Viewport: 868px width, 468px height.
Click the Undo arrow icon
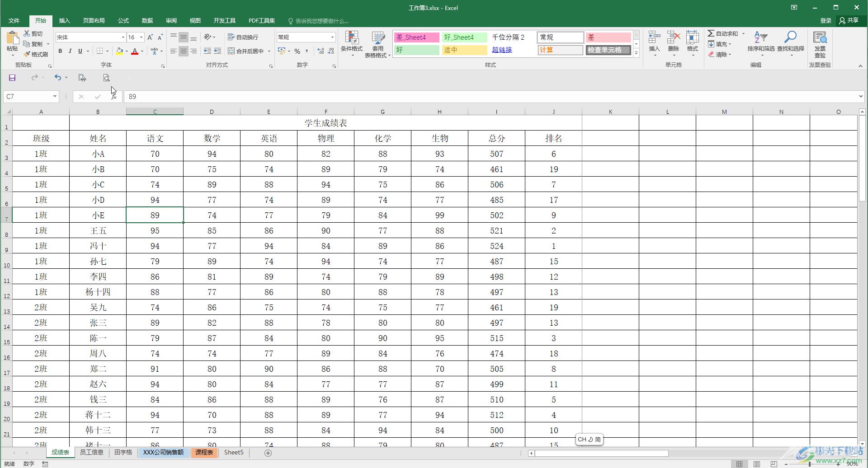coord(57,78)
